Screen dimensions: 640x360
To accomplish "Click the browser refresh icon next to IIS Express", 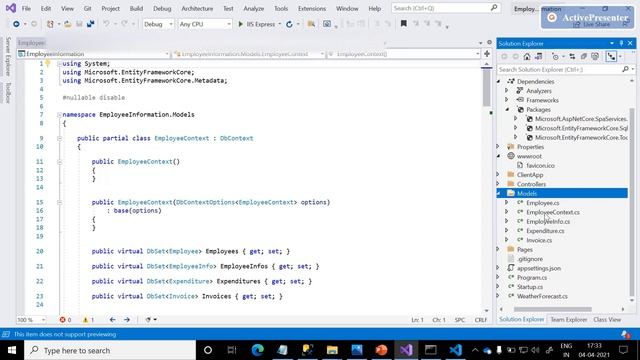I will [289, 24].
